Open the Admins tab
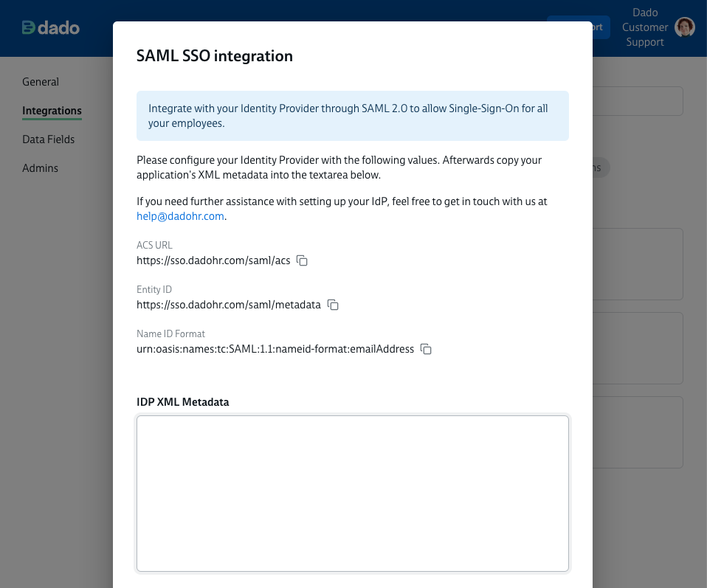This screenshot has height=588, width=707. tap(40, 168)
